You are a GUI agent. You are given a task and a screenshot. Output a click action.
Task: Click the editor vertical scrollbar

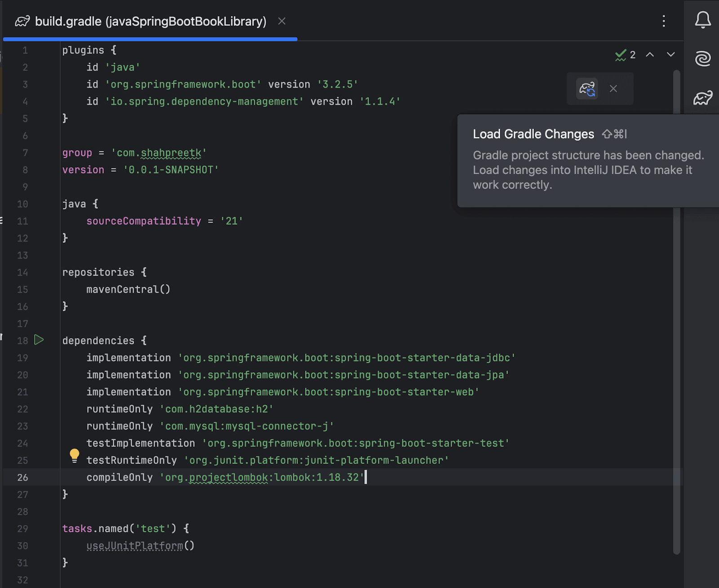(677, 312)
